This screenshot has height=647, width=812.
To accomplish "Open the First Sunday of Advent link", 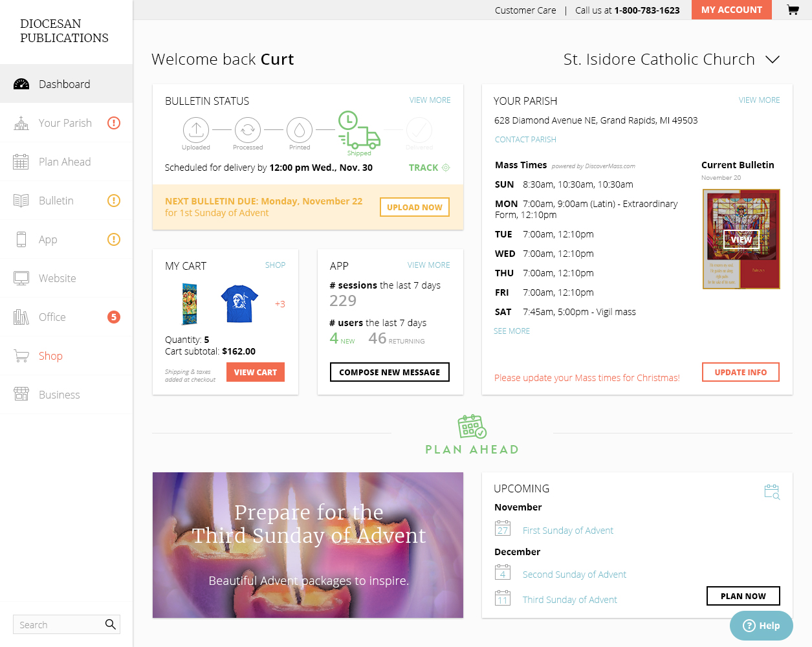I will (x=568, y=531).
